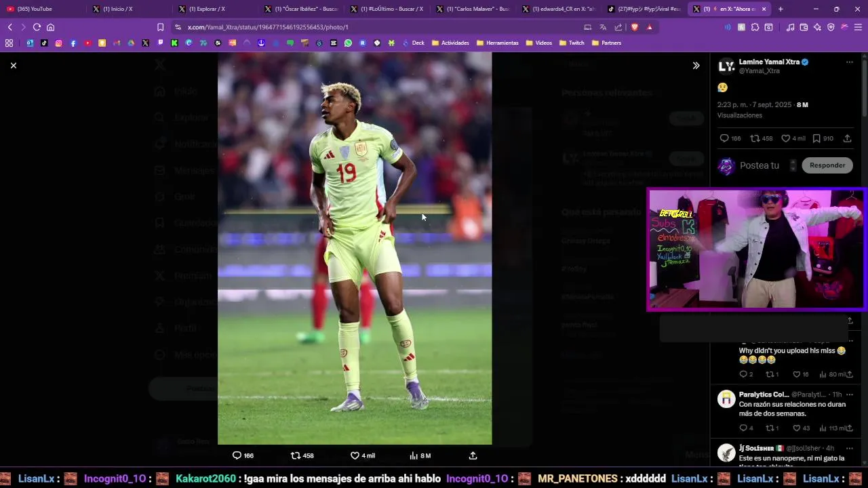Open the Facebook bookmark icon
This screenshot has height=488, width=868.
(73, 43)
